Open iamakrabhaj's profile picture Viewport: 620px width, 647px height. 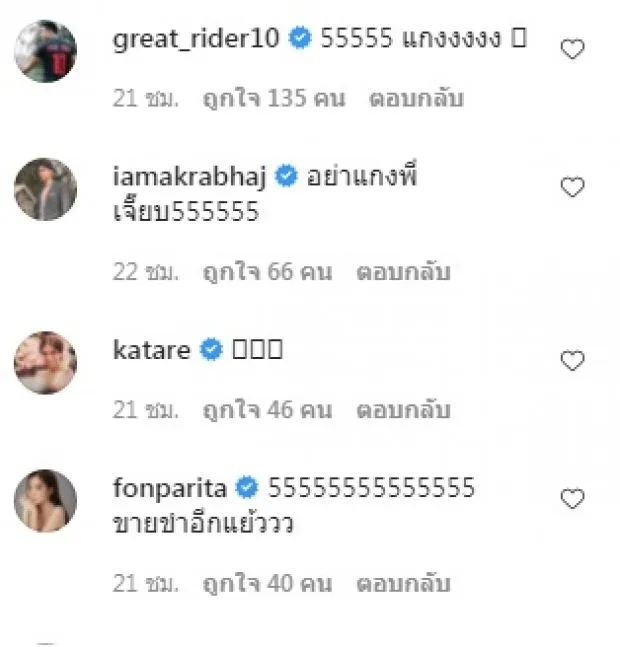click(45, 188)
